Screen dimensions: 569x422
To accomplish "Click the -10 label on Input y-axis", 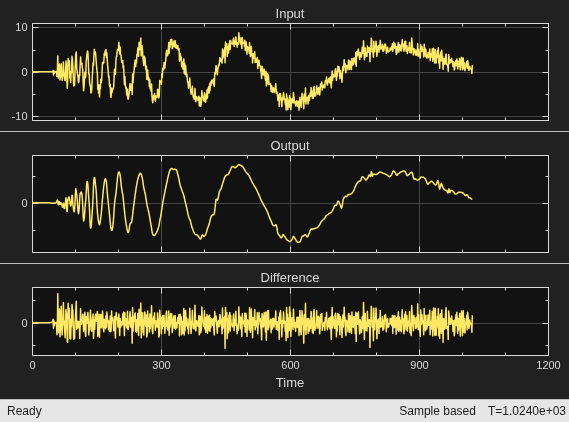I will coord(20,116).
